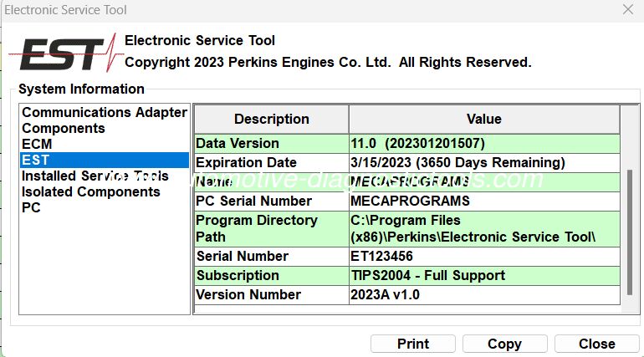Open Installed Service Tools entry
The width and height of the screenshot is (644, 357).
click(95, 176)
